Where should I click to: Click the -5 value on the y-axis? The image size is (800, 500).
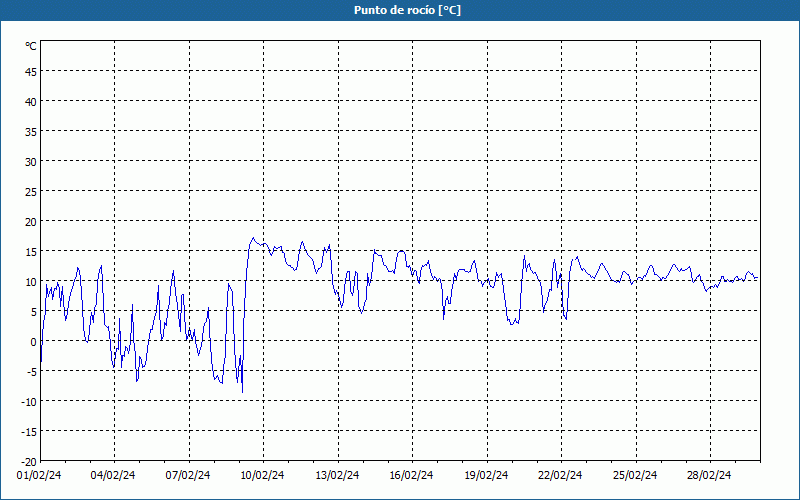click(32, 372)
